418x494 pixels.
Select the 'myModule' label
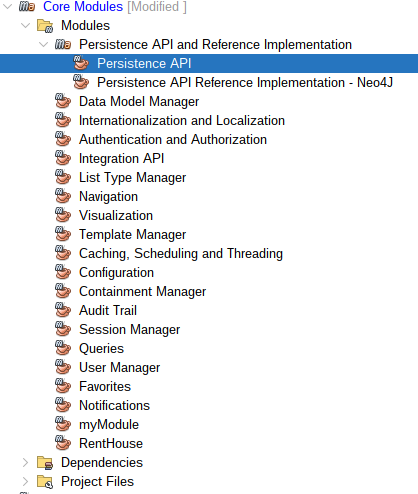(109, 425)
